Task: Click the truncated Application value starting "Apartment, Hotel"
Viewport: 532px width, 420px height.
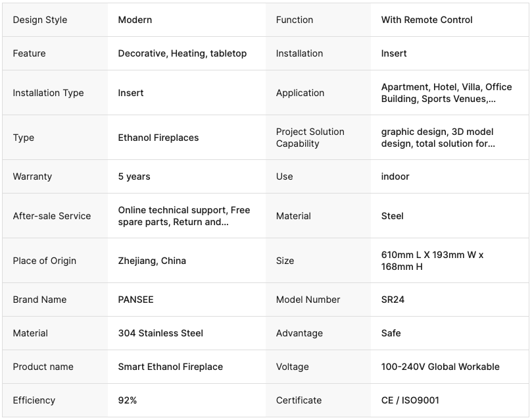Action: (x=446, y=93)
